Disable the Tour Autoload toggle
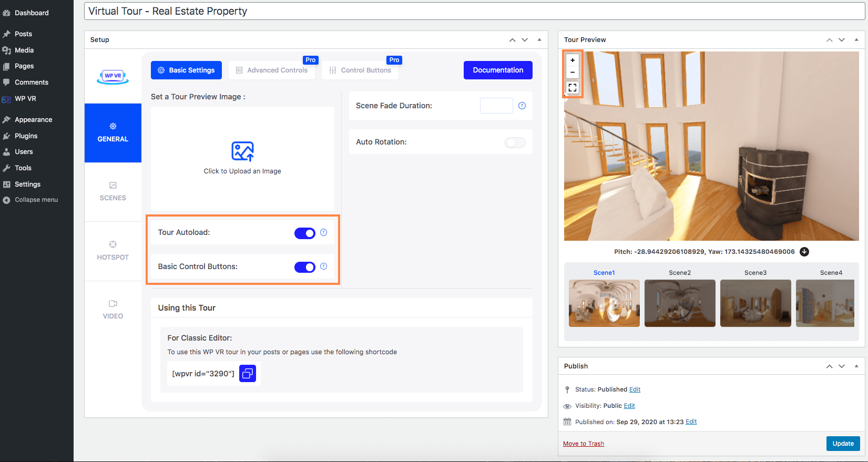The image size is (868, 462). coord(305,233)
